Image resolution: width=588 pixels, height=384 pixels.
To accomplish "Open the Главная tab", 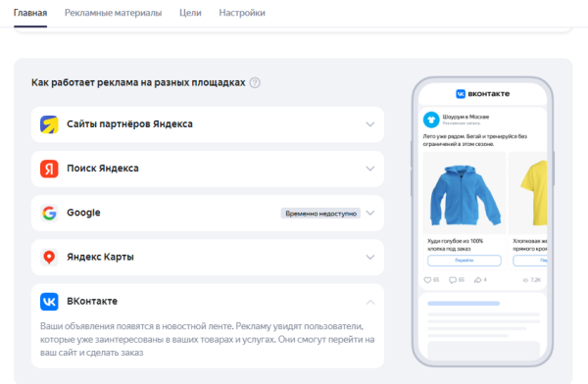I will 30,13.
